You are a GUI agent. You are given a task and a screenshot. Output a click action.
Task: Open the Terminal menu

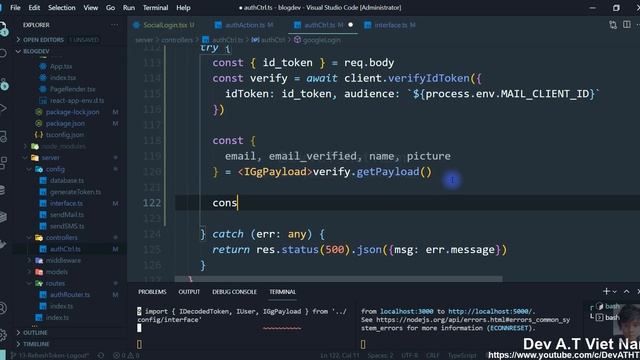(155, 8)
